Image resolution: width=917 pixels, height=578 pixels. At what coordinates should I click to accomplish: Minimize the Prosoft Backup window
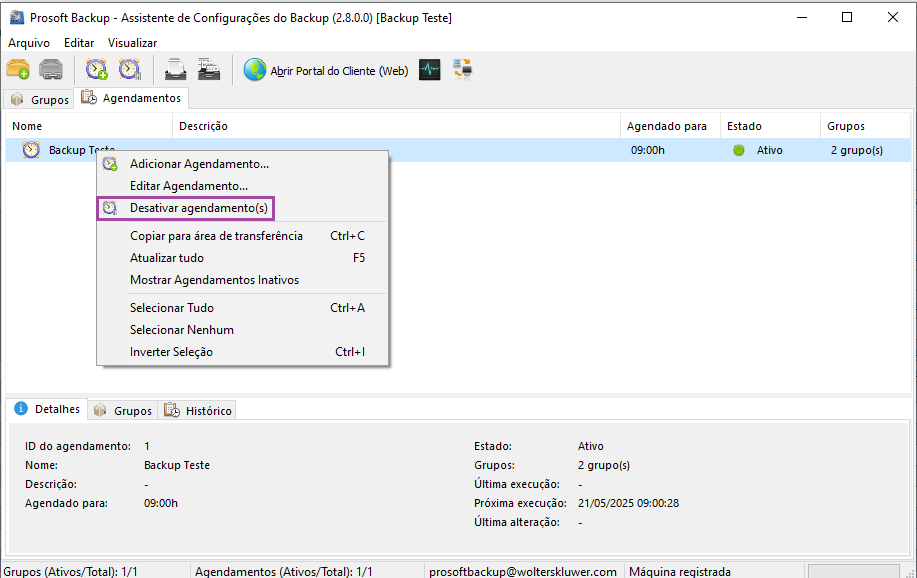click(x=802, y=18)
